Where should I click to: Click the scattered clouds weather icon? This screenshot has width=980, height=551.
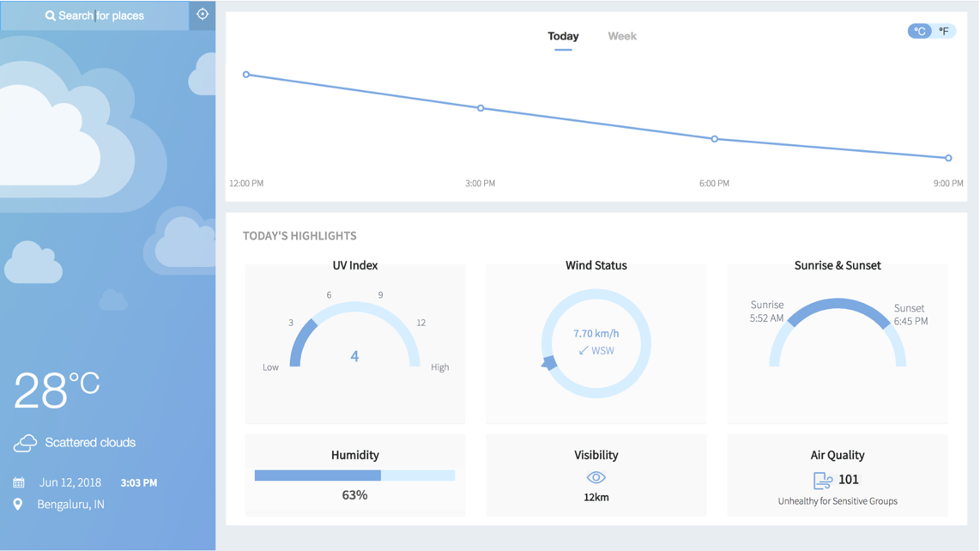[25, 443]
